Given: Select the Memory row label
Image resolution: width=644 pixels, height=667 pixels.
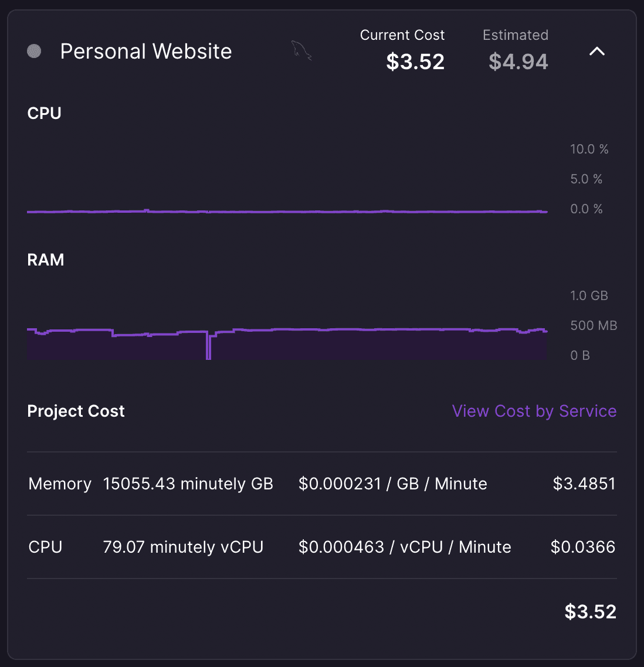Looking at the screenshot, I should [60, 484].
